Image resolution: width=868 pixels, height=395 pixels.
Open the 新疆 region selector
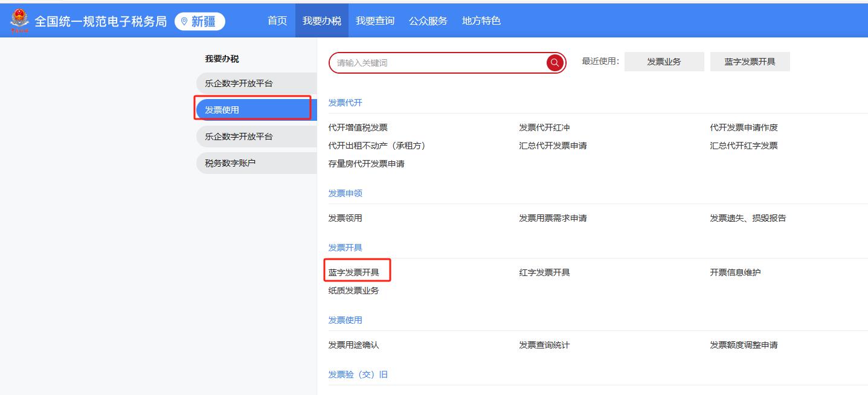(x=200, y=21)
